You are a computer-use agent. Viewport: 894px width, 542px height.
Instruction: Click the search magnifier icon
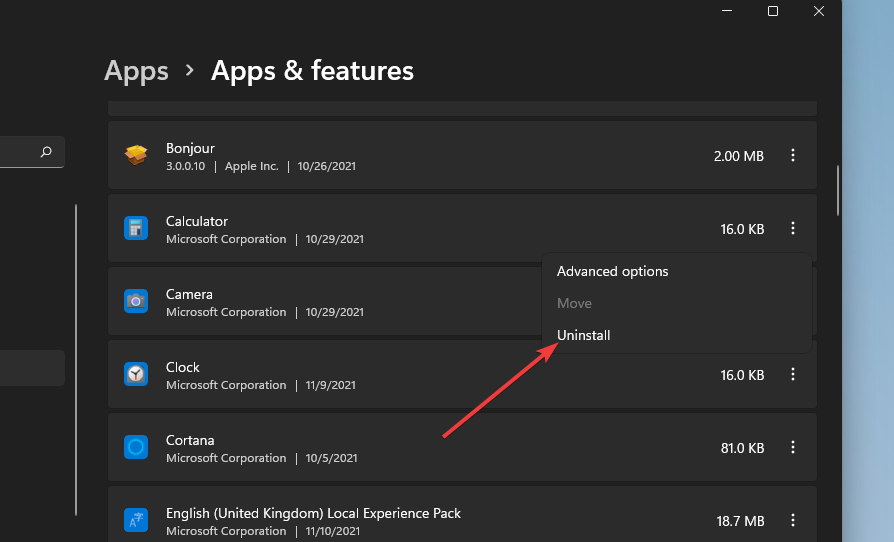click(46, 152)
